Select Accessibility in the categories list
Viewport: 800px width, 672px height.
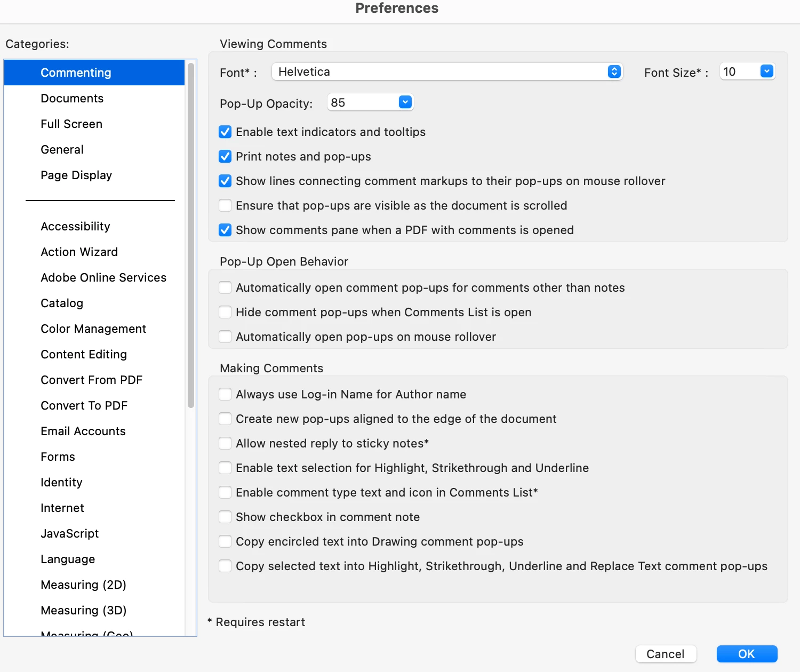pos(75,226)
